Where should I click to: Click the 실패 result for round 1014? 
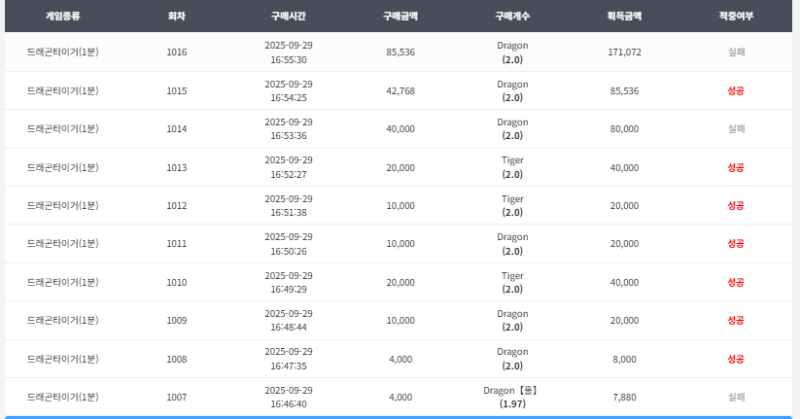[736, 129]
